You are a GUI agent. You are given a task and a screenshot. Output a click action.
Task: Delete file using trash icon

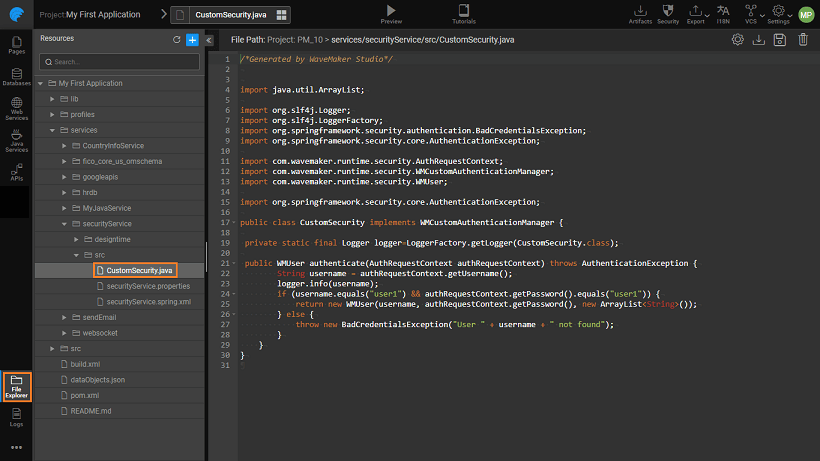[803, 39]
